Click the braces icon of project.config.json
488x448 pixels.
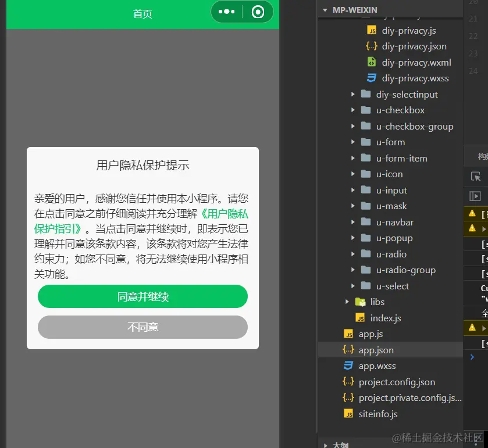348,382
